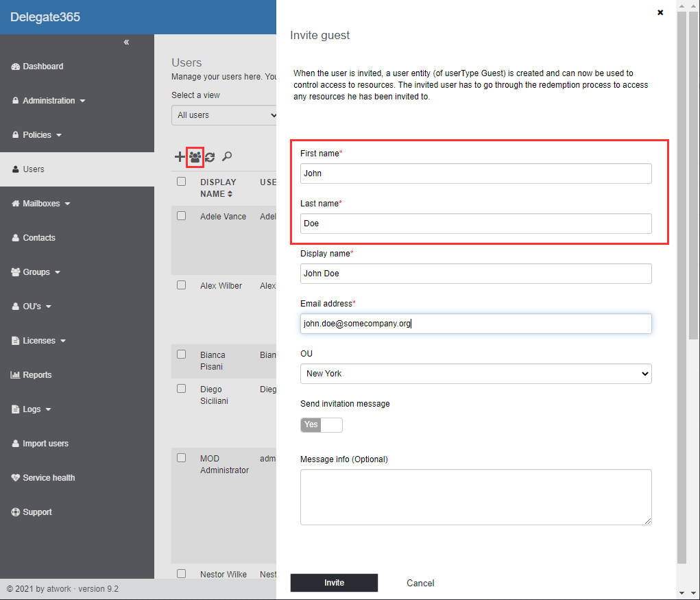This screenshot has height=600, width=700.
Task: Open the All users view dropdown
Action: click(x=224, y=115)
